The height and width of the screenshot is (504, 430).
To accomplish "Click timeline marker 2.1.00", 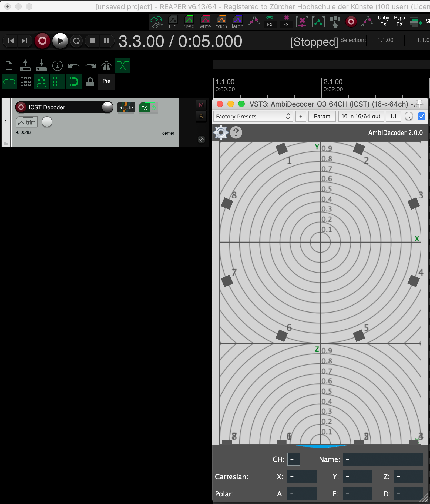I will tap(333, 82).
